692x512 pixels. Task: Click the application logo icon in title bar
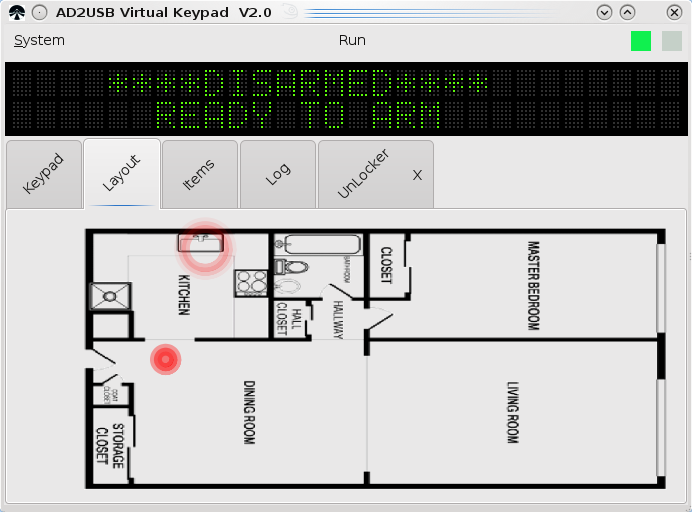pyautogui.click(x=17, y=12)
